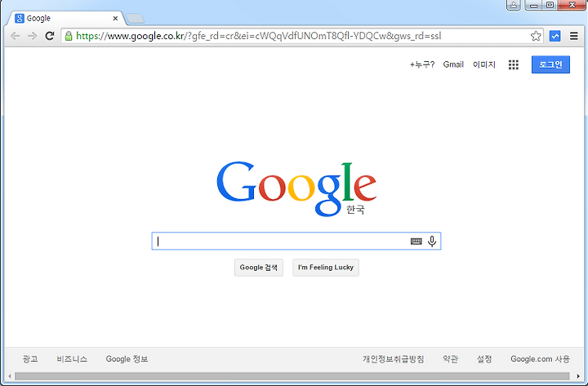Image resolution: width=588 pixels, height=386 pixels.
Task: Open the 광고 footer link
Action: click(x=30, y=359)
